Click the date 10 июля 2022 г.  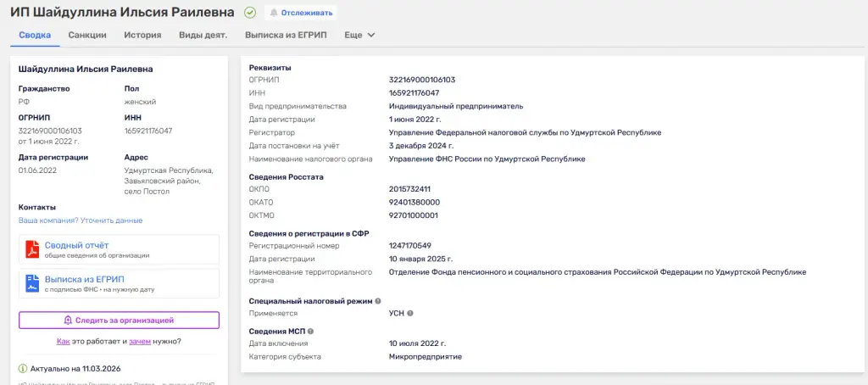pos(417,343)
